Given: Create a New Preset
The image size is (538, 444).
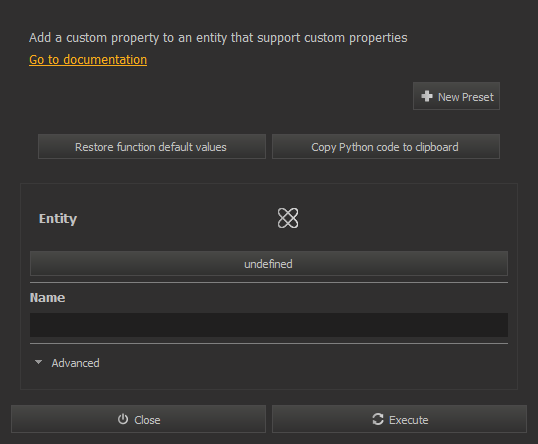Looking at the screenshot, I should (456, 96).
